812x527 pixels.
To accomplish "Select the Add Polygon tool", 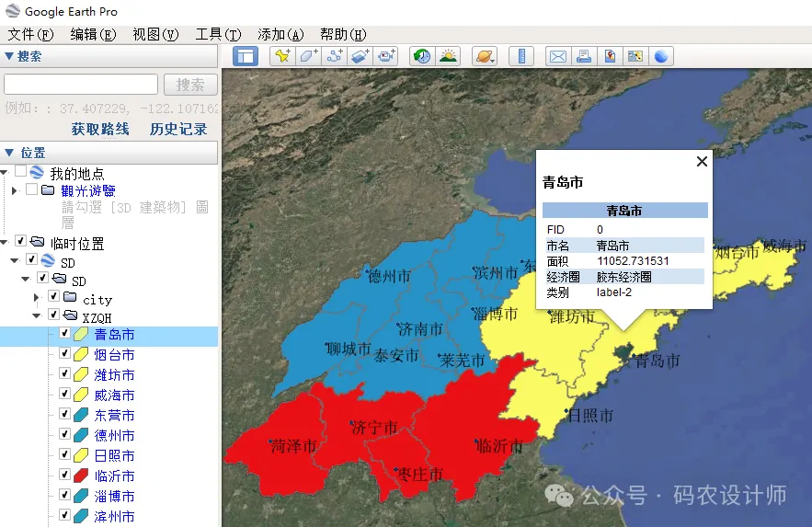I will tap(308, 56).
